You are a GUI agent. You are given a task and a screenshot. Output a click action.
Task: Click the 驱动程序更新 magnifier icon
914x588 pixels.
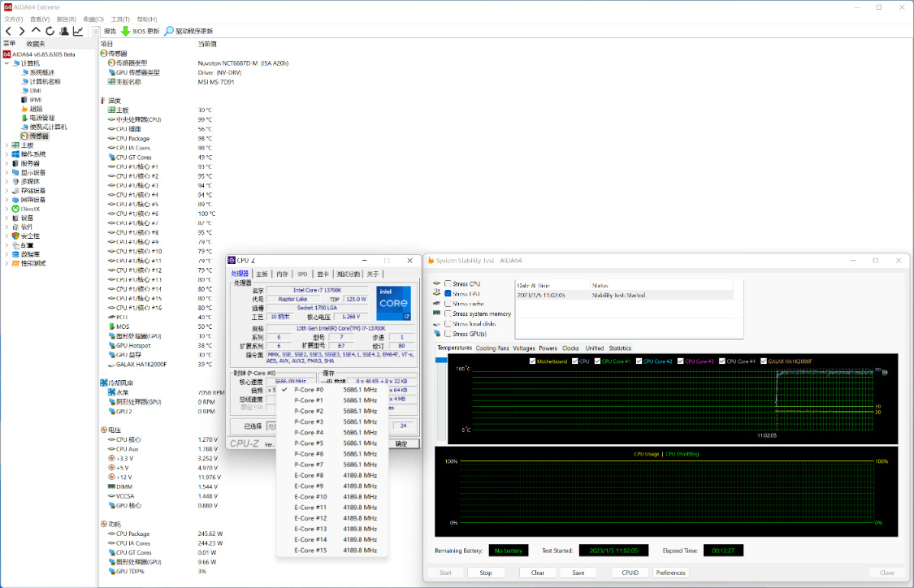click(x=169, y=31)
